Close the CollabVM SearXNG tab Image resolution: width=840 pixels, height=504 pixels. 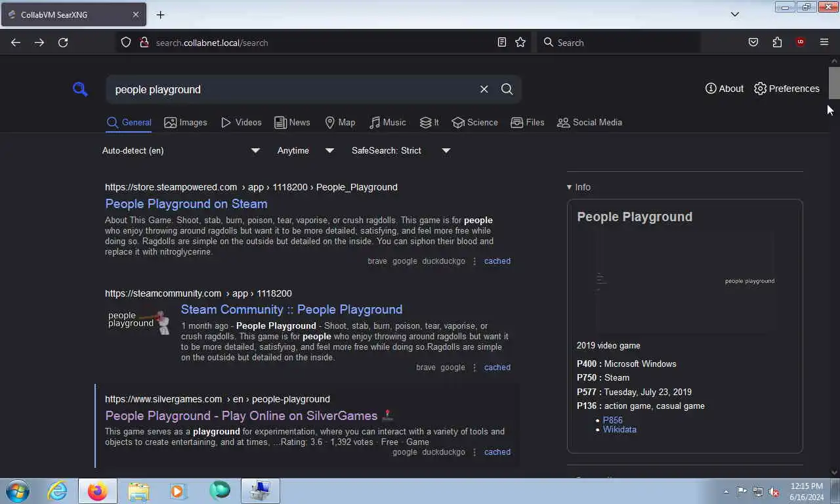[x=136, y=14]
